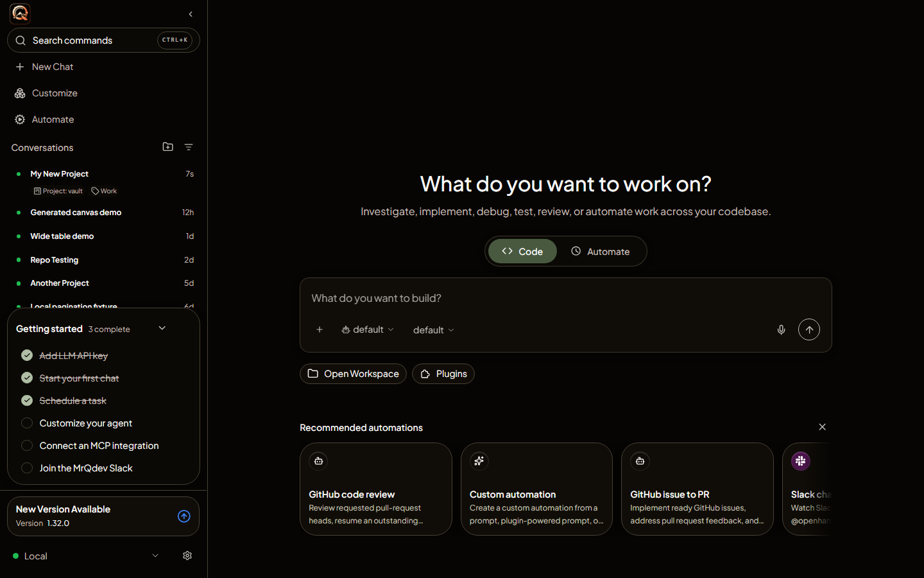Screen dimensions: 924x578
Task: Click the Custom automation sparkle icon
Action: pos(479,461)
